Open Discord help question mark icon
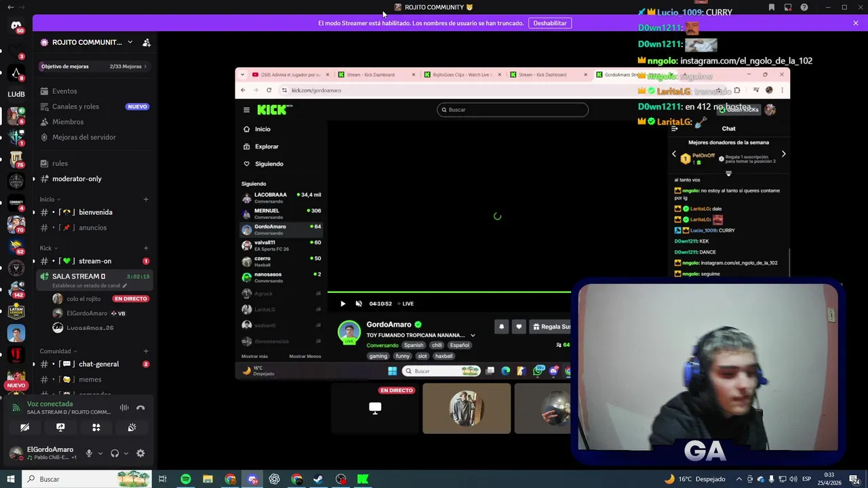This screenshot has height=488, width=868. coord(804,7)
